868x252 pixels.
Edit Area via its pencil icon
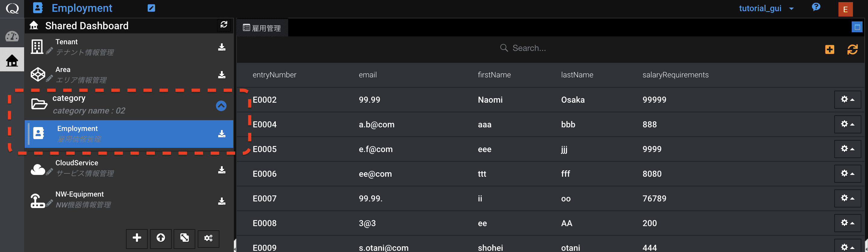[x=49, y=78]
